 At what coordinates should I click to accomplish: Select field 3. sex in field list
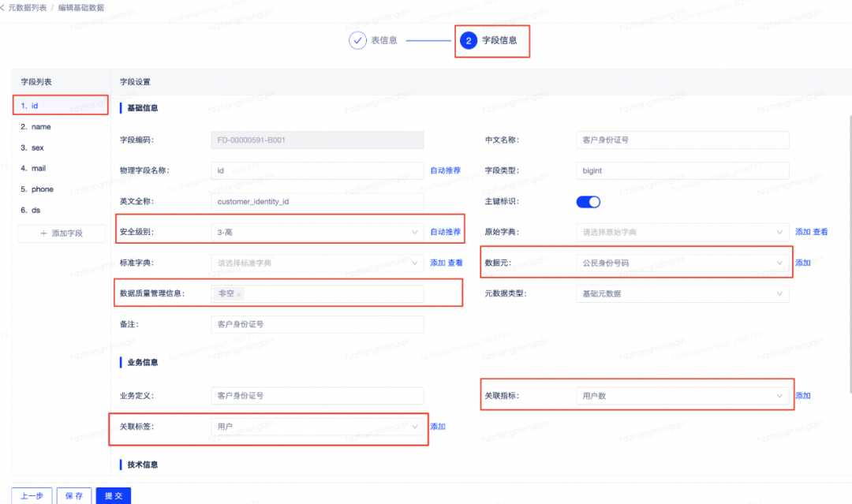point(32,147)
